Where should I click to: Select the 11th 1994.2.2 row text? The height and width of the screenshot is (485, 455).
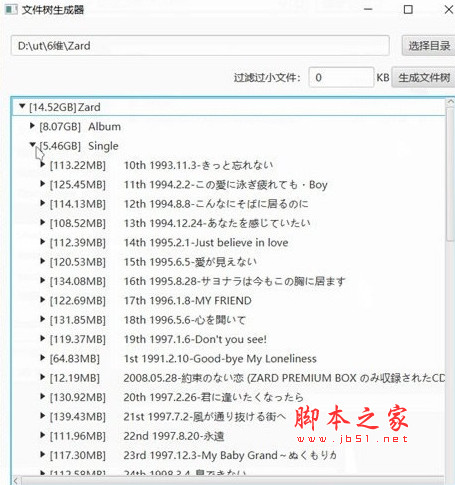226,184
